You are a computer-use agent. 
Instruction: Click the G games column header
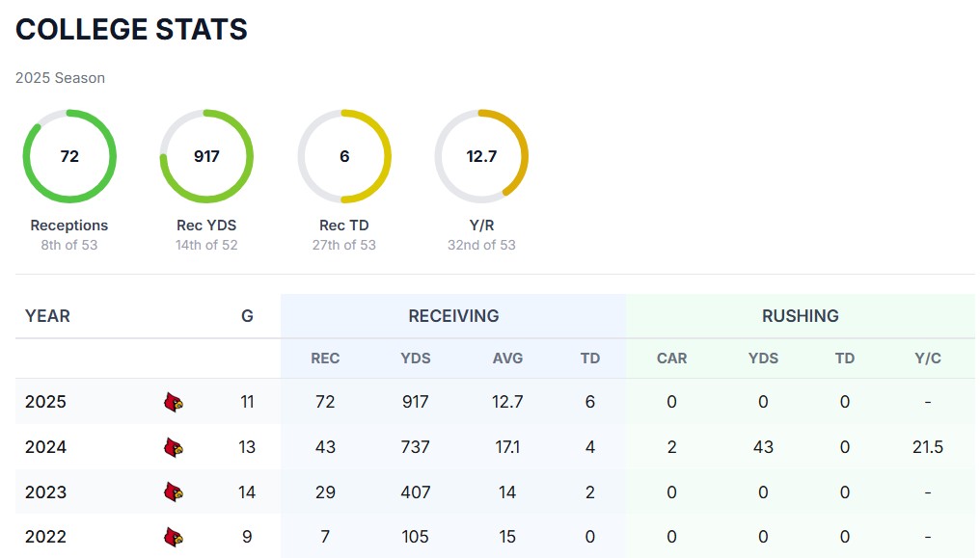click(247, 315)
